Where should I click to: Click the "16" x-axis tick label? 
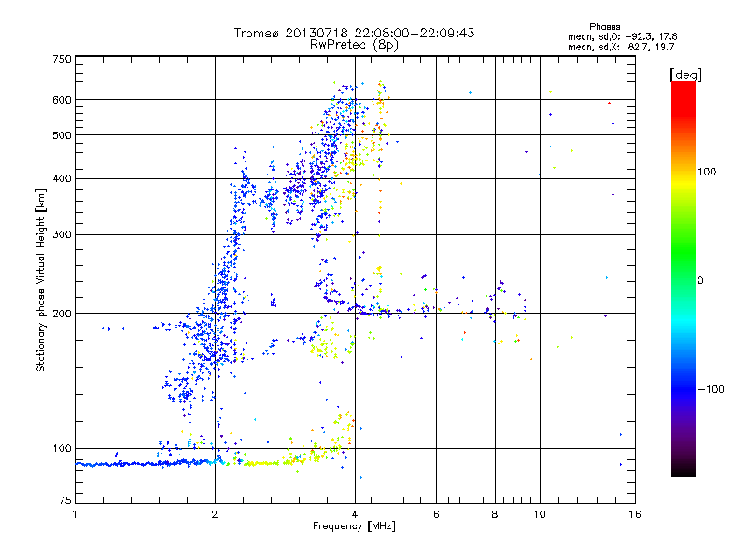click(x=635, y=514)
